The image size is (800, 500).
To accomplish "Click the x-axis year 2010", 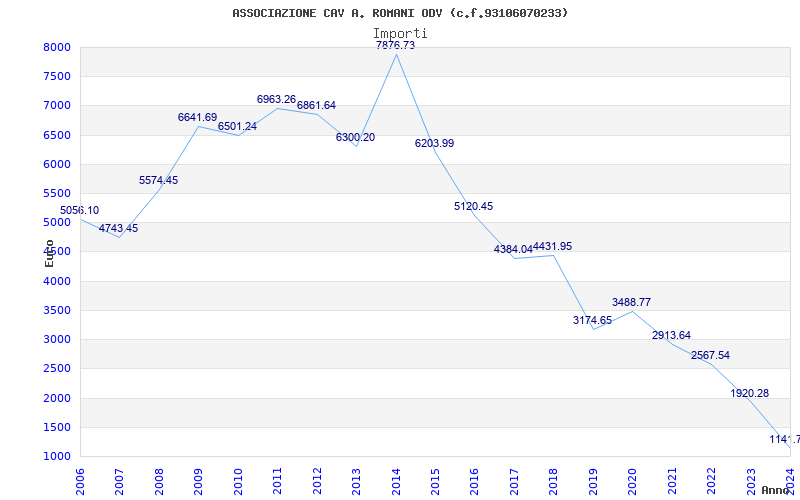I will pos(238,482).
